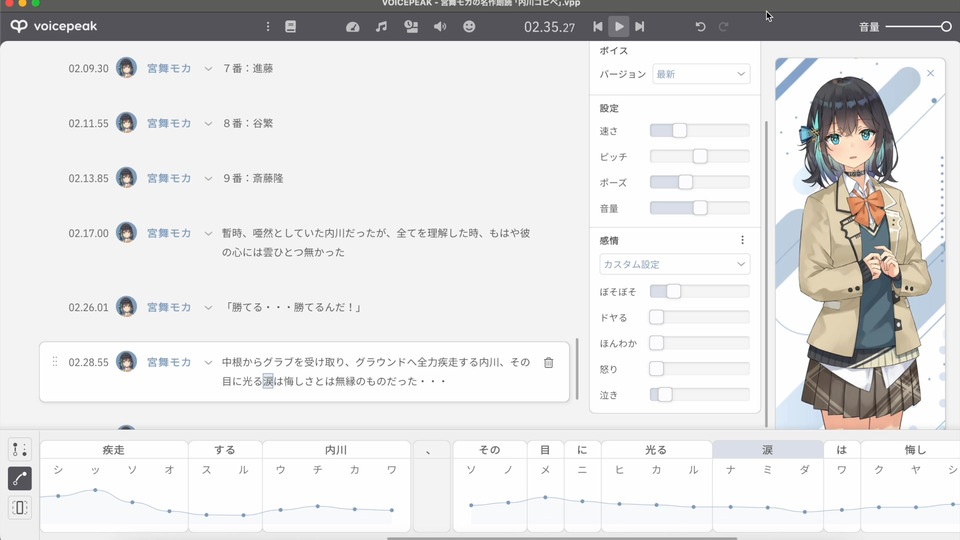
Task: Select the pitch curve editing tool
Action: point(20,478)
